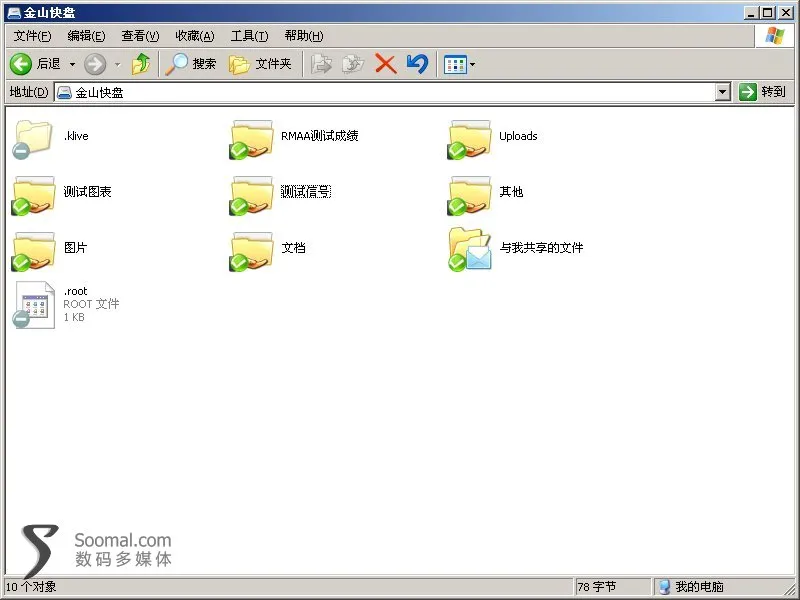Select the .root file icon
This screenshot has height=600, width=800.
tap(34, 305)
